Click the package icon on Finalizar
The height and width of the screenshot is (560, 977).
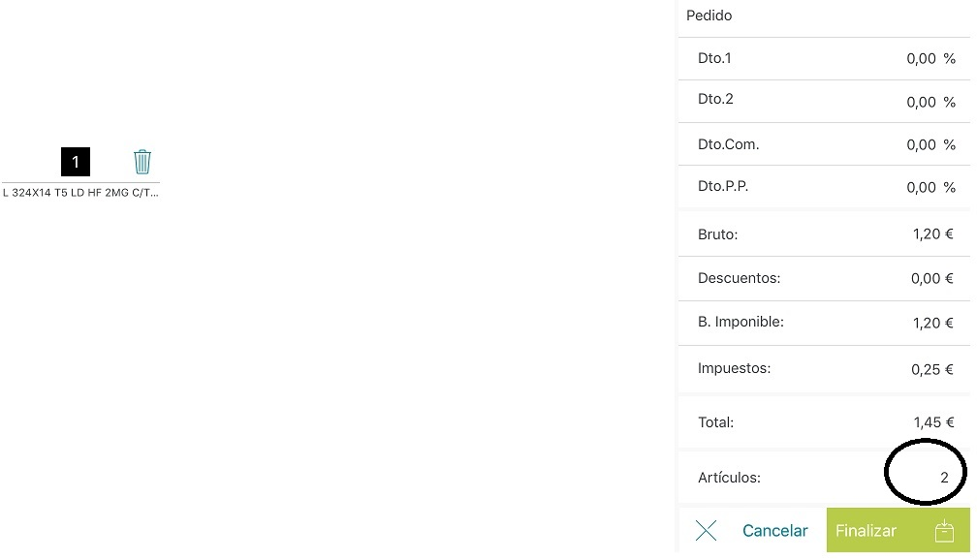pos(944,531)
